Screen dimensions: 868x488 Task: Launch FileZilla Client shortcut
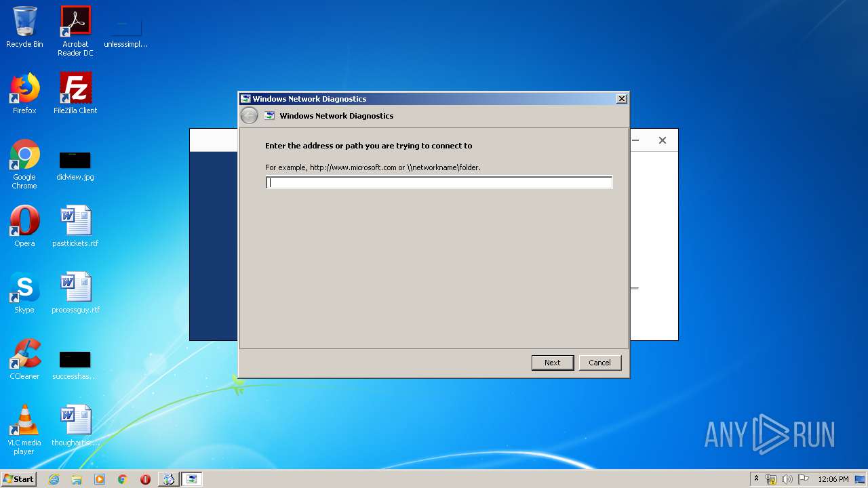point(75,94)
